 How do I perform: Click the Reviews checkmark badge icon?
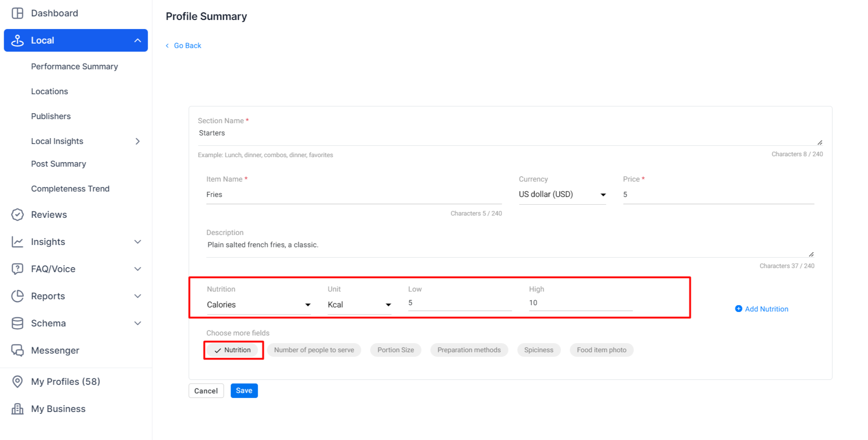pyautogui.click(x=17, y=215)
